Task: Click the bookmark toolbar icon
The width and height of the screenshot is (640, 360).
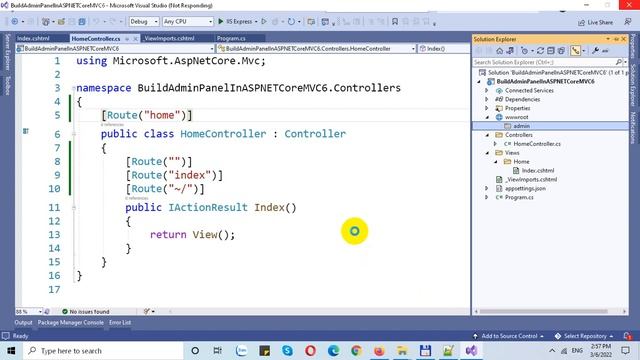Action: (x=395, y=22)
